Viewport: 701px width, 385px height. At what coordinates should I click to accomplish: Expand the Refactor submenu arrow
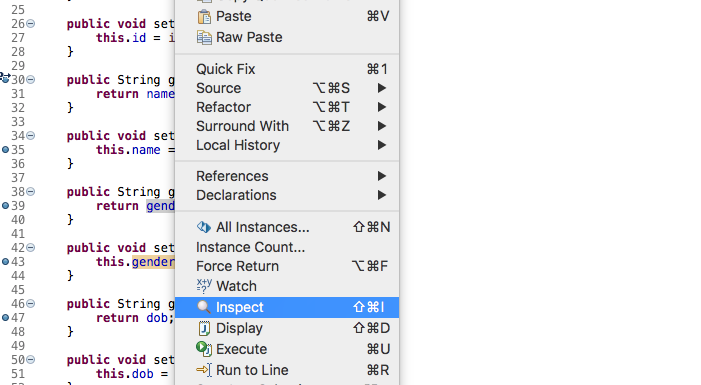pos(381,107)
